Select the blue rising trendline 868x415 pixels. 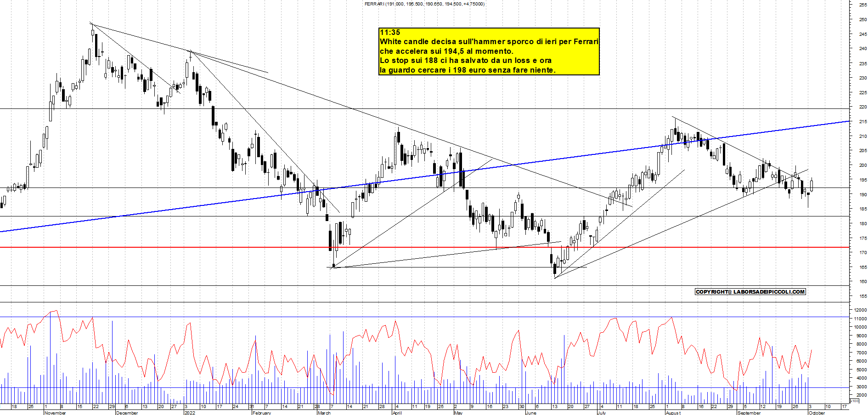tap(425, 176)
